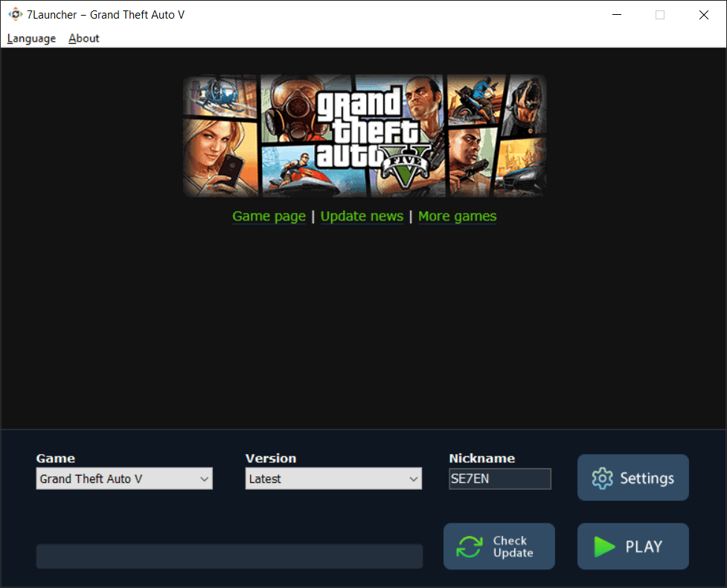Click into the Nickname input field

500,479
